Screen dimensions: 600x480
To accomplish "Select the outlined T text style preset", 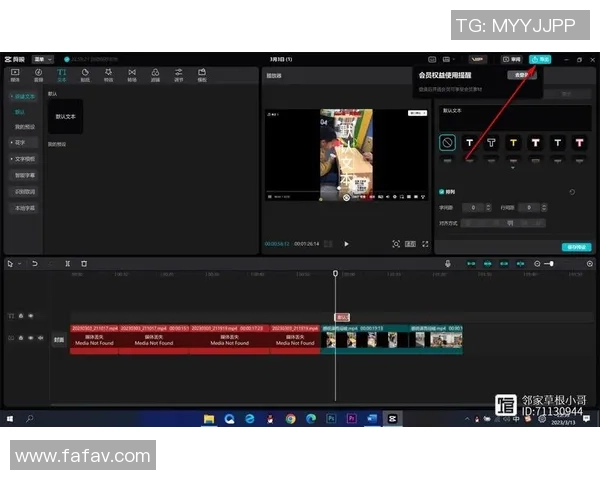I will tap(491, 143).
